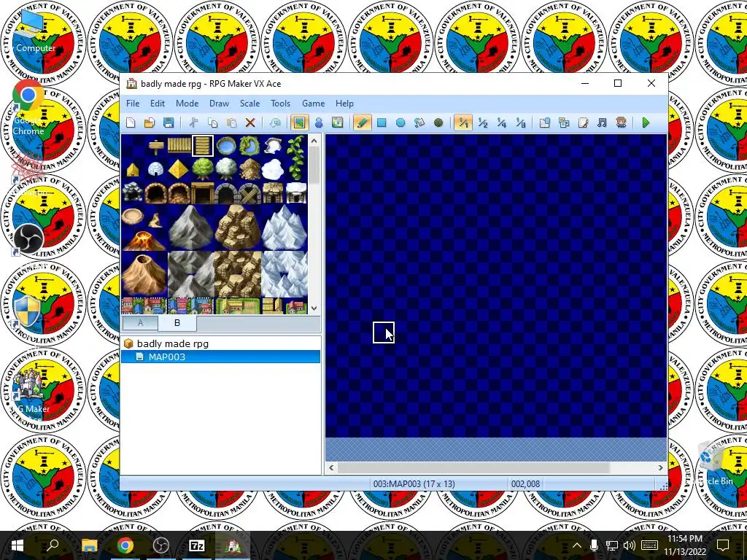Select the Rectangle drawing tool
The height and width of the screenshot is (560, 747).
[x=382, y=122]
